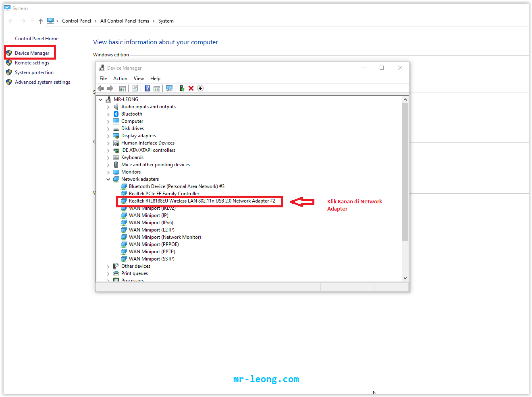Expand the Keyboards category
The width and height of the screenshot is (532, 397).
point(108,158)
